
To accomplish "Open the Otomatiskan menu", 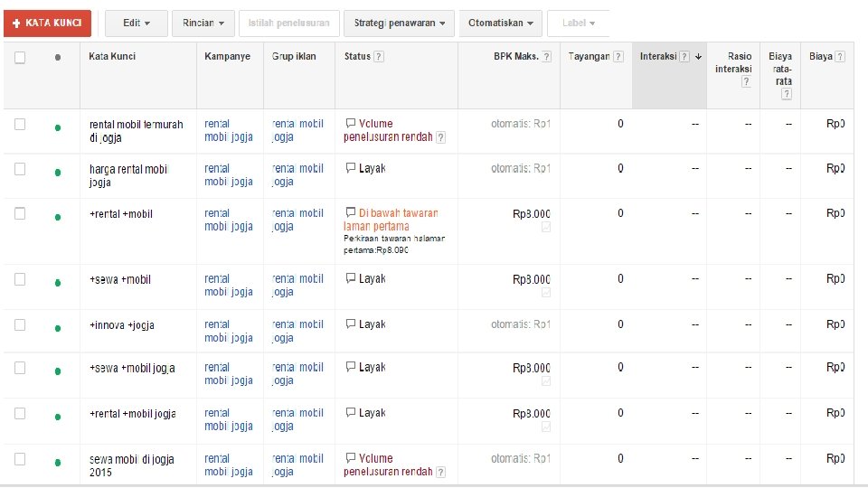I will pyautogui.click(x=500, y=23).
